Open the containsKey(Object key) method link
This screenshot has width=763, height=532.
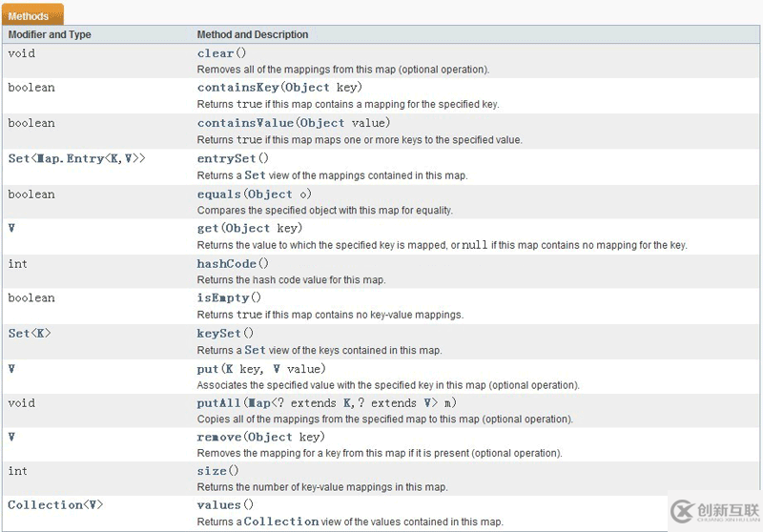click(x=229, y=88)
